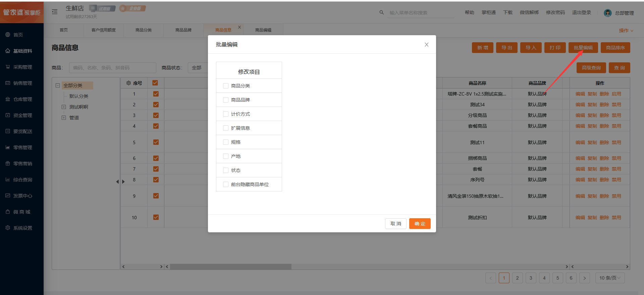Check the 前台隐藏商品单位 option
Viewport: 644px width, 295px height.
pyautogui.click(x=226, y=184)
